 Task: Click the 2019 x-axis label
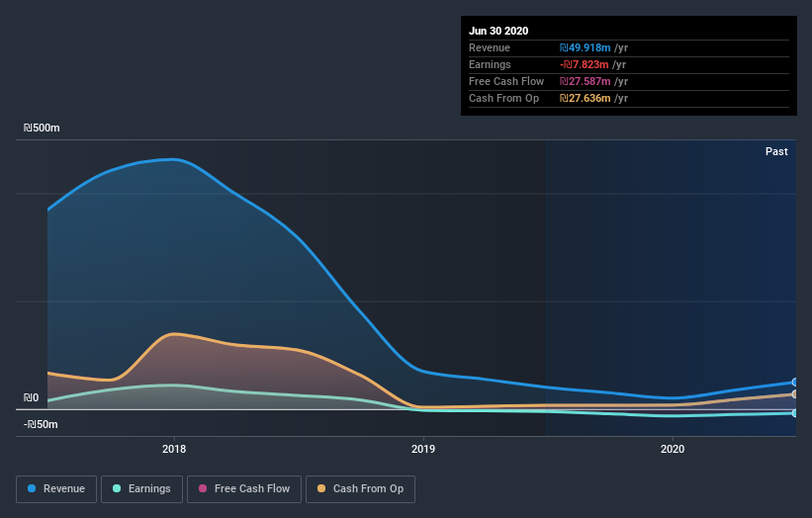pyautogui.click(x=423, y=449)
